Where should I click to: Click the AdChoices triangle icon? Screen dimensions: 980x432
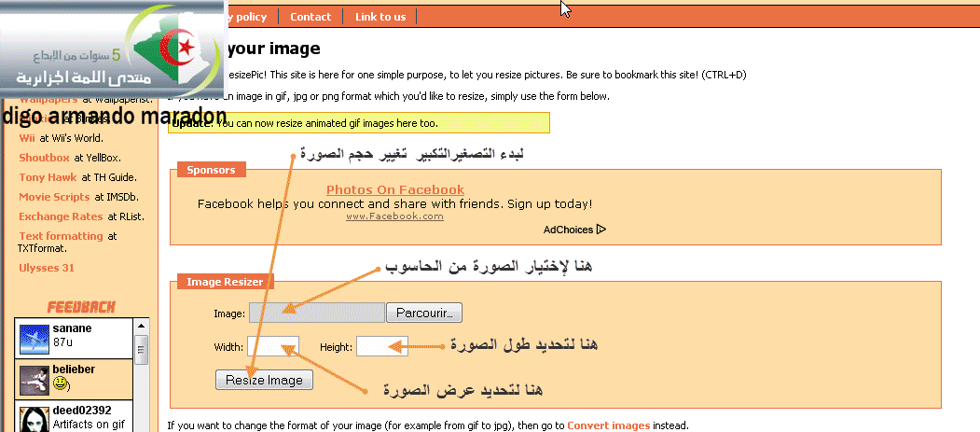click(x=601, y=229)
